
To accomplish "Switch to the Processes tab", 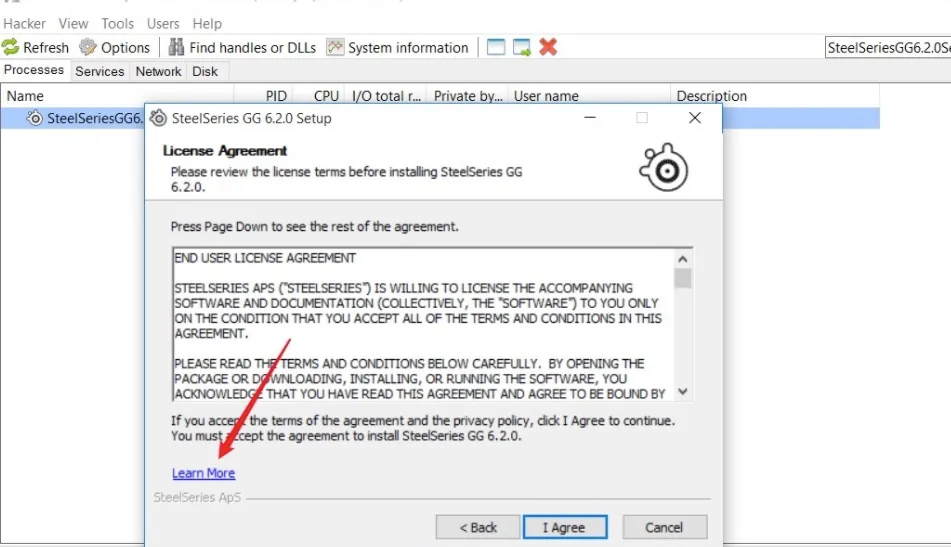I will [x=34, y=70].
